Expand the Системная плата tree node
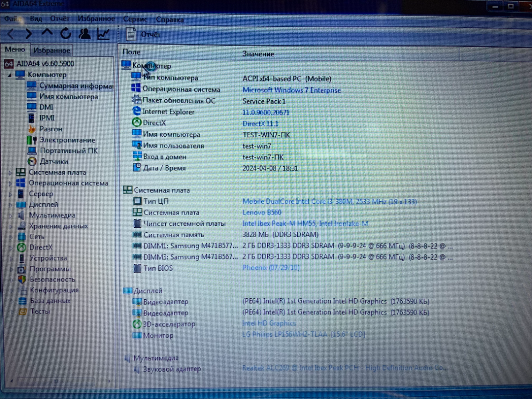Viewport: 532px width, 399px height. (x=10, y=173)
